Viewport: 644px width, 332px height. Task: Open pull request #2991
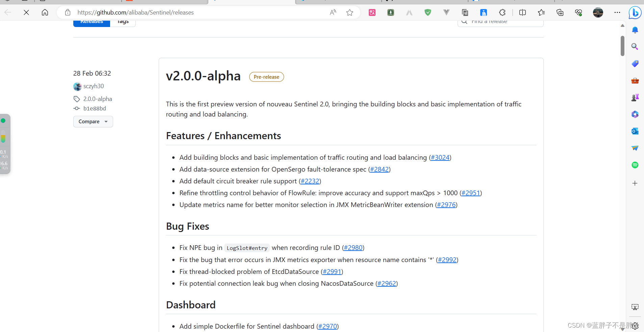pos(332,272)
